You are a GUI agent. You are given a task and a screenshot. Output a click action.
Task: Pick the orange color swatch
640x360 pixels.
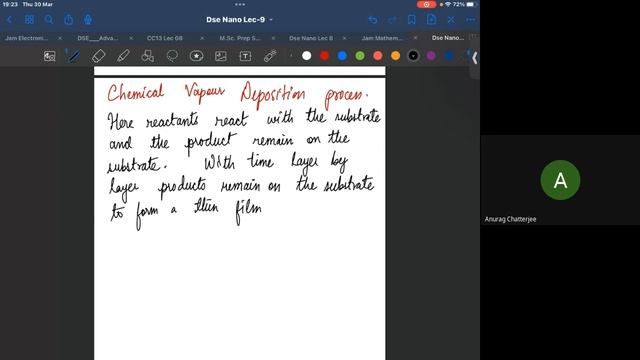tap(396, 56)
